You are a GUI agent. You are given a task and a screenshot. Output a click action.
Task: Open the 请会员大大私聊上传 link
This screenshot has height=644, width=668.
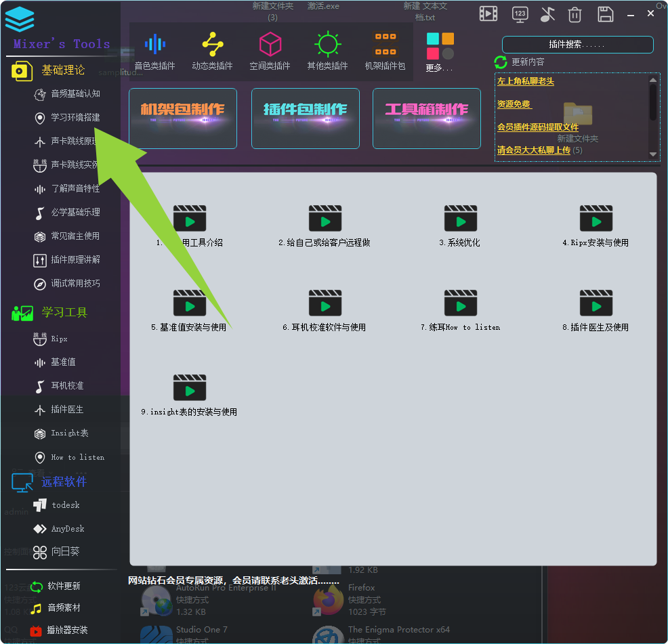pyautogui.click(x=533, y=150)
